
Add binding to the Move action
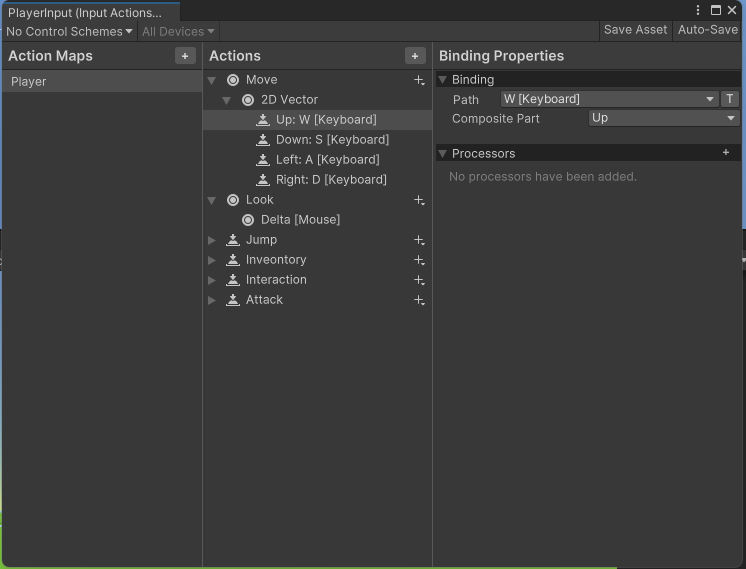tap(419, 80)
